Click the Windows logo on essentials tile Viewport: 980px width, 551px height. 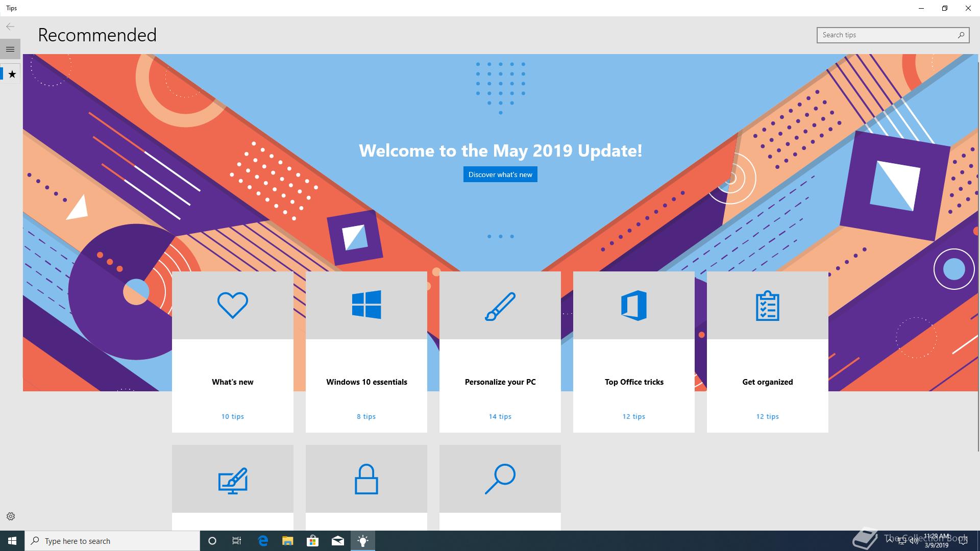click(x=366, y=305)
